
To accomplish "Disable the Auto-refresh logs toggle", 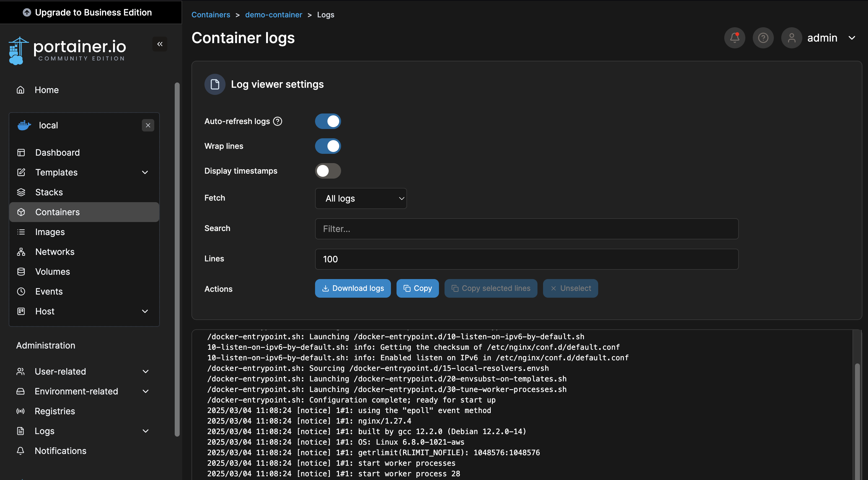I will (x=328, y=122).
